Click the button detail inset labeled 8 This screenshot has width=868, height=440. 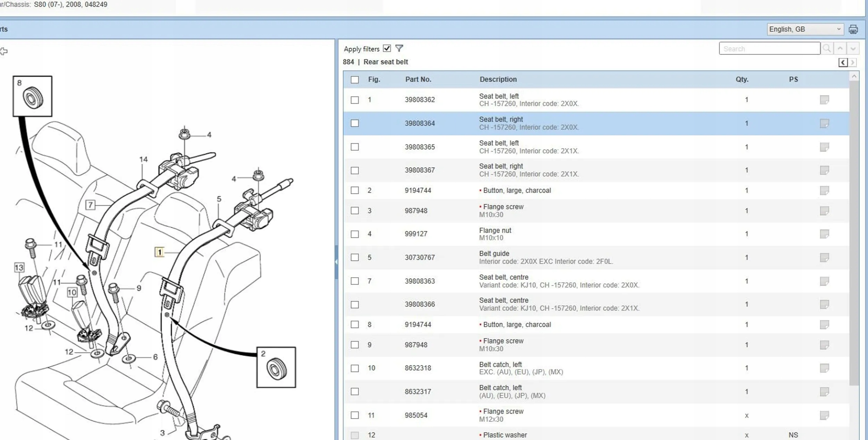point(32,96)
